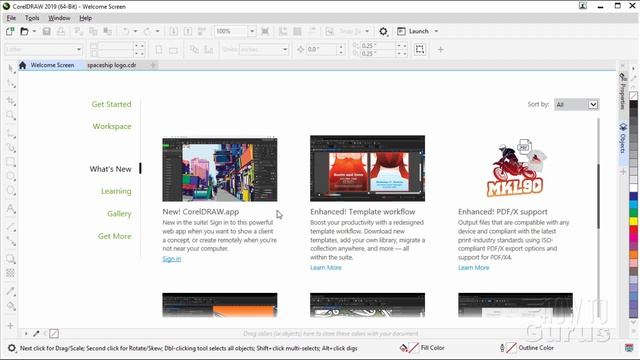
Task: Open the Options gear icon
Action: coord(383,31)
